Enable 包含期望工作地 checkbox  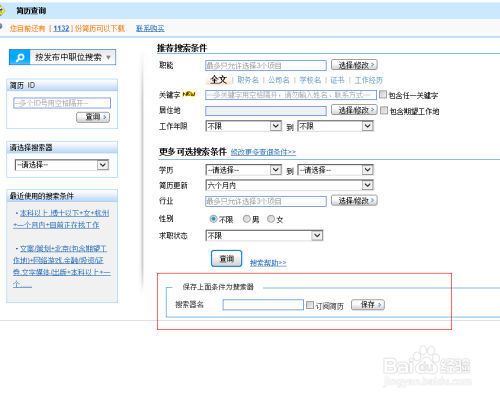pyautogui.click(x=384, y=110)
